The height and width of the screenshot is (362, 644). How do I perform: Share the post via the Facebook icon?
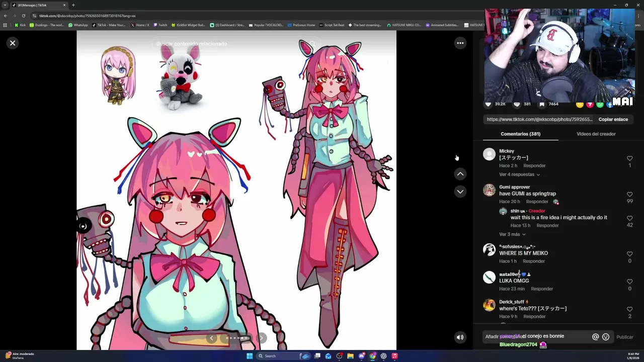point(609,105)
